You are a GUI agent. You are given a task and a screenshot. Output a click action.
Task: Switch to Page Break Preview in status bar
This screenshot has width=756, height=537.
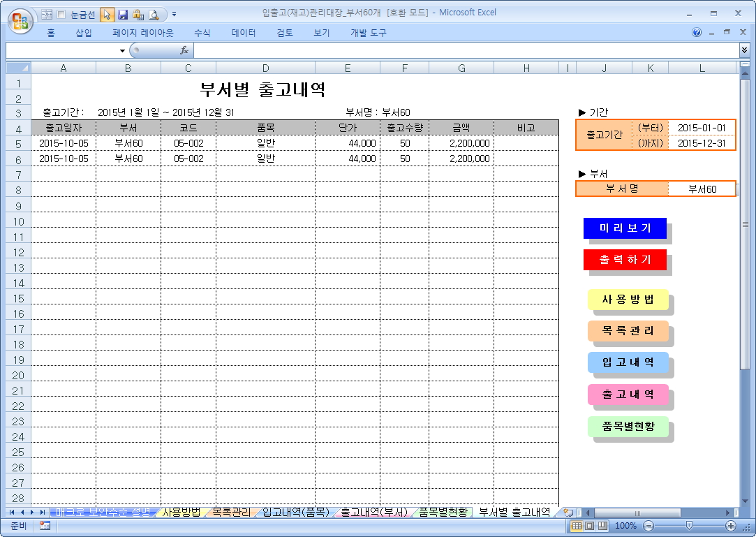pyautogui.click(x=602, y=526)
